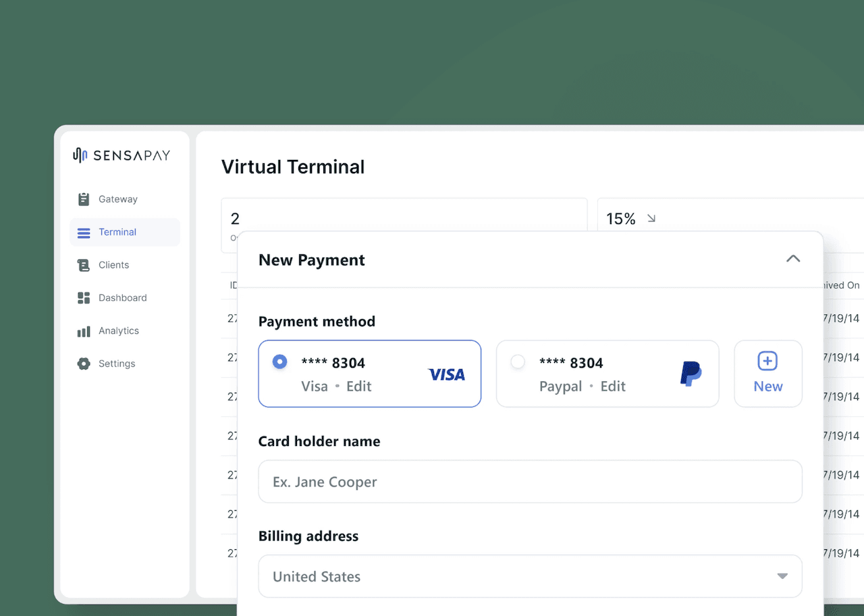Viewport: 864px width, 616px height.
Task: Open the Clients page
Action: coord(112,264)
